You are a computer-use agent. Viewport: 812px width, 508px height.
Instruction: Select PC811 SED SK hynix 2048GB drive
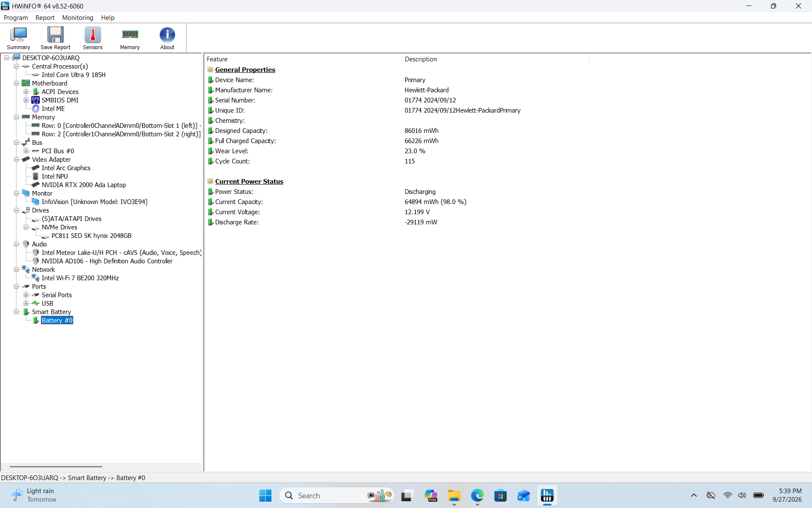coord(91,236)
